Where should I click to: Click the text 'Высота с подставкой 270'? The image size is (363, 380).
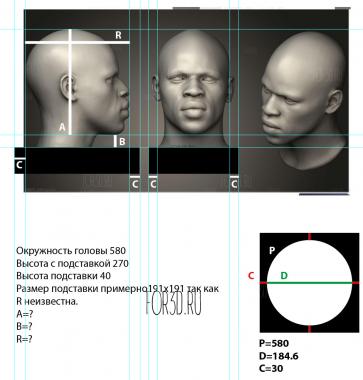[72, 263]
